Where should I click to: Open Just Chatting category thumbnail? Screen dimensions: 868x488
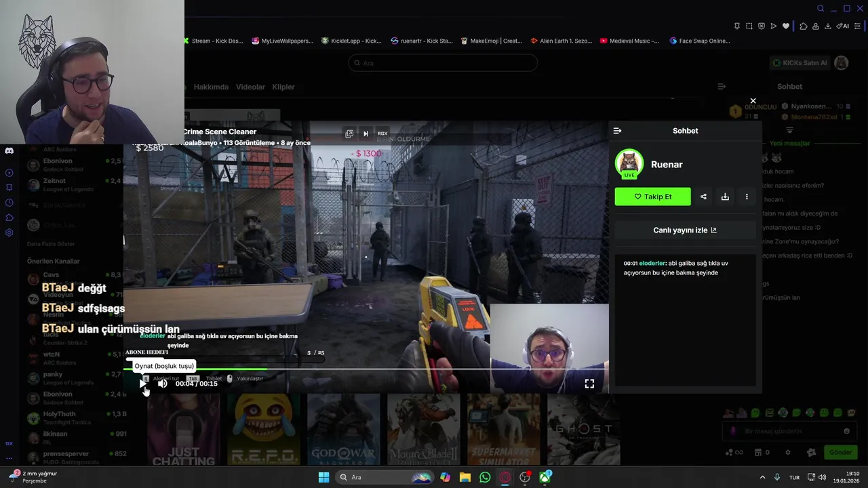[x=184, y=430]
